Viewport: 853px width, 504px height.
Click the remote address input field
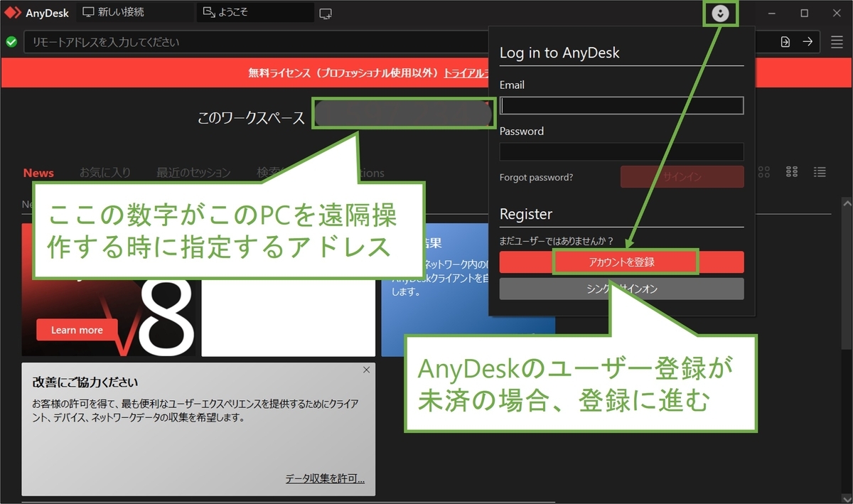(256, 42)
